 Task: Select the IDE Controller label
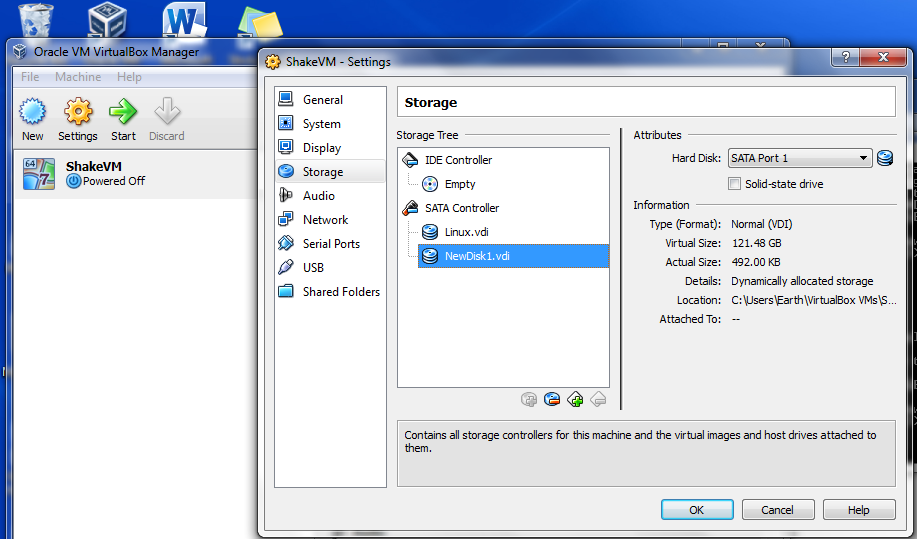click(x=458, y=160)
